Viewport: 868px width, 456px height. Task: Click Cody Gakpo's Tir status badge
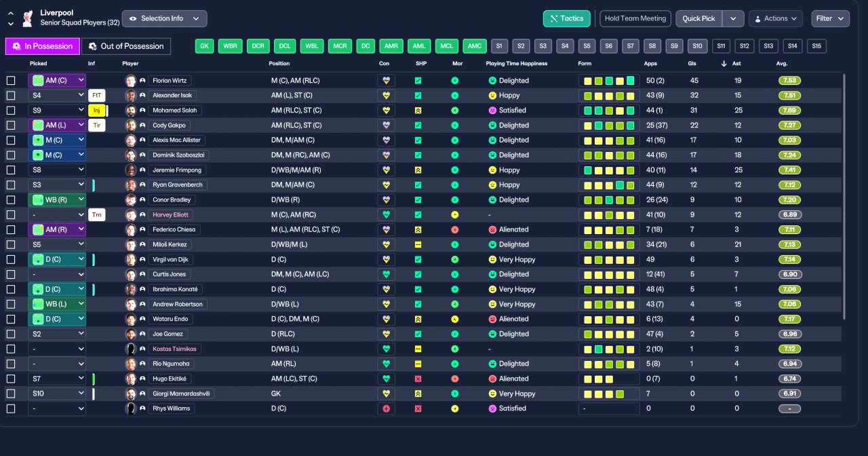tap(97, 125)
